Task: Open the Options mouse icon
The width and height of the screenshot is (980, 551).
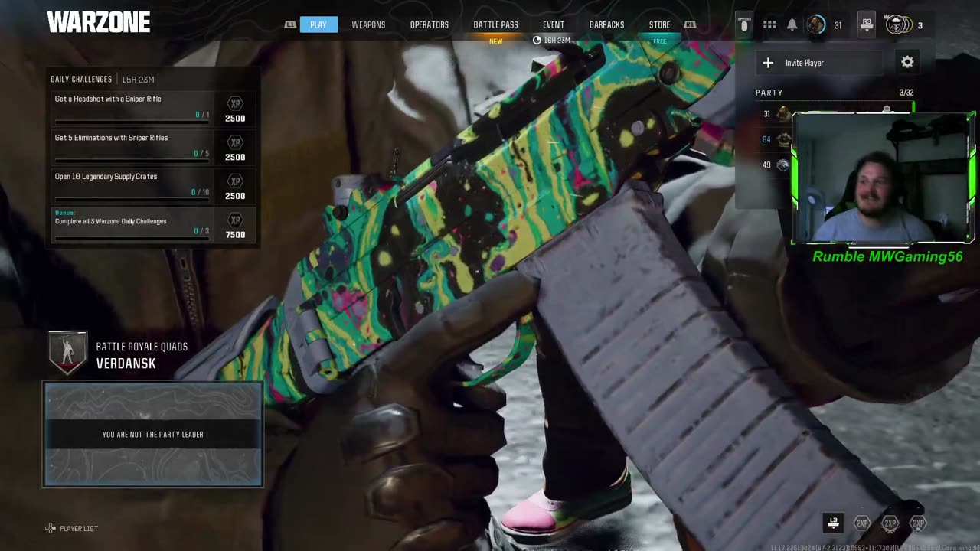Action: pos(743,24)
